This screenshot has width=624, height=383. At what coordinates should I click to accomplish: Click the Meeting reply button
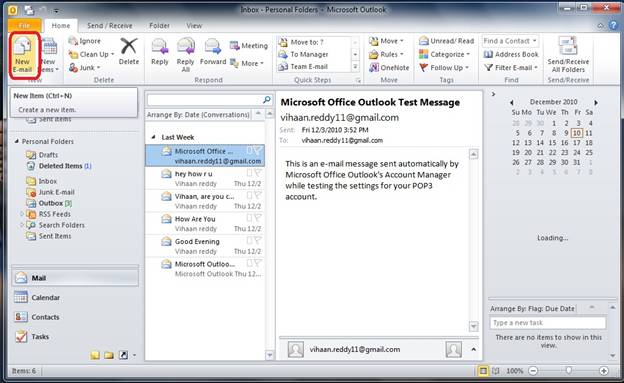coord(249,46)
